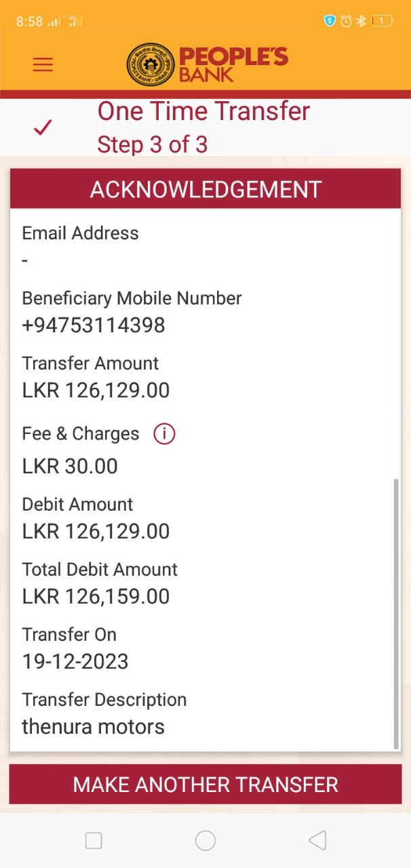Tap the shield icon in the status bar
The image size is (411, 868).
[330, 21]
